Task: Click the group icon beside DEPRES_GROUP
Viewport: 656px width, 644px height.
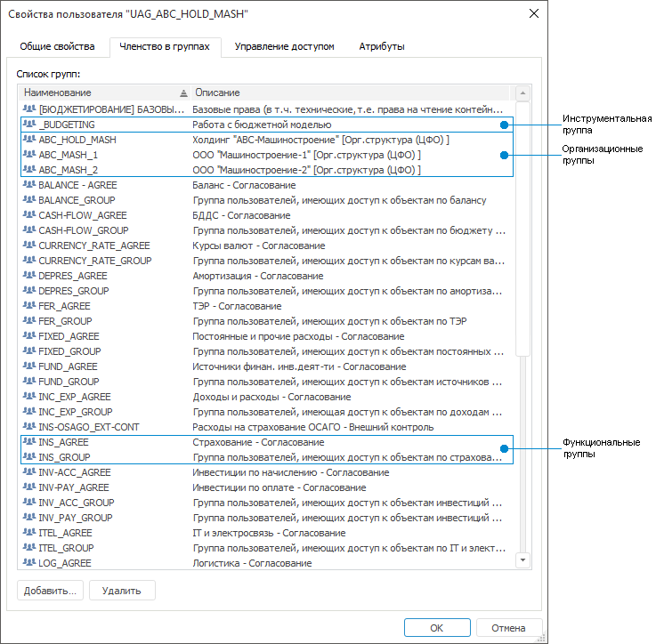Action: click(29, 291)
